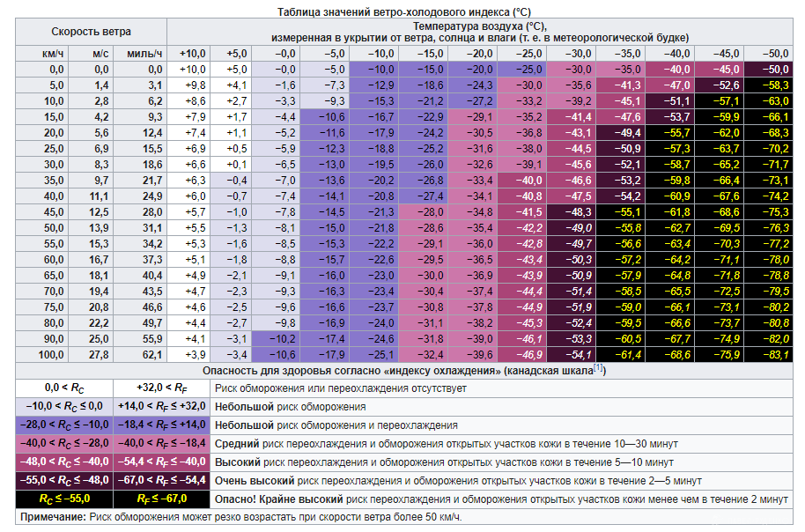805x532 pixels.
Task: Select the км/ч column header
Action: coord(53,54)
